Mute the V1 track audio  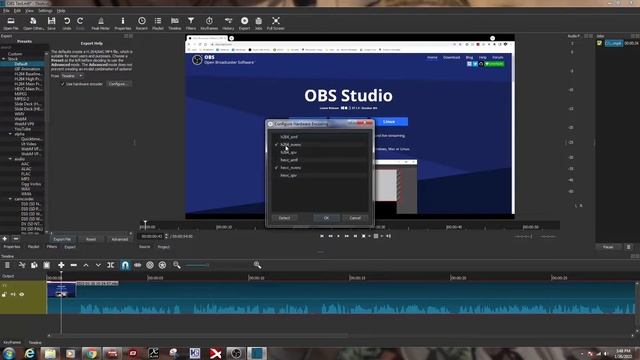pyautogui.click(x=13, y=294)
